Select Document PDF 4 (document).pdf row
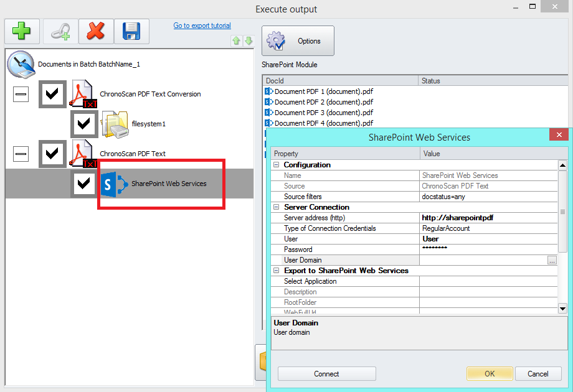The image size is (573, 392). pos(324,123)
